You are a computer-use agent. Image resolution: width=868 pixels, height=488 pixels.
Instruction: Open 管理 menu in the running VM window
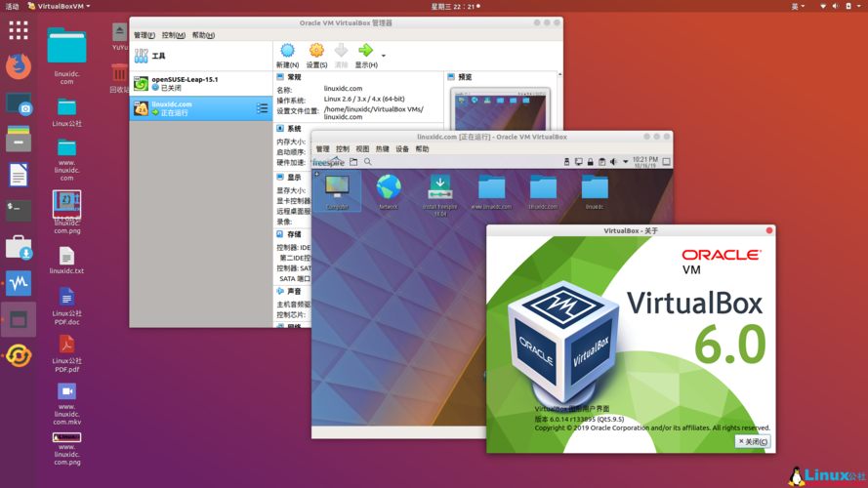click(x=322, y=148)
